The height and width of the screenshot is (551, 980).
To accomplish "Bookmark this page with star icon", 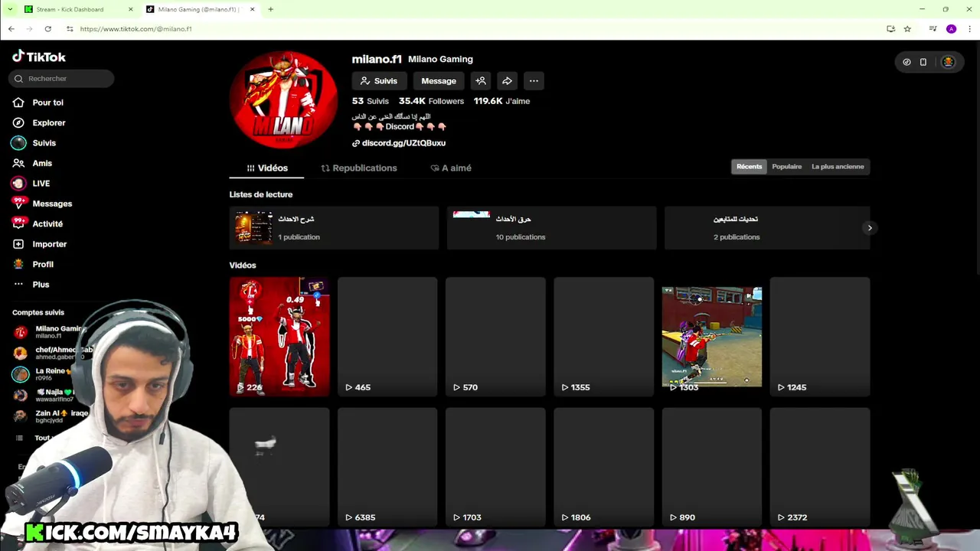I will click(x=907, y=29).
